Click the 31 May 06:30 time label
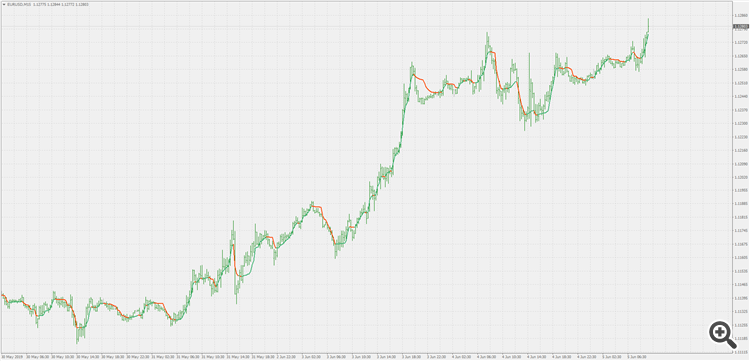 pyautogui.click(x=187, y=357)
